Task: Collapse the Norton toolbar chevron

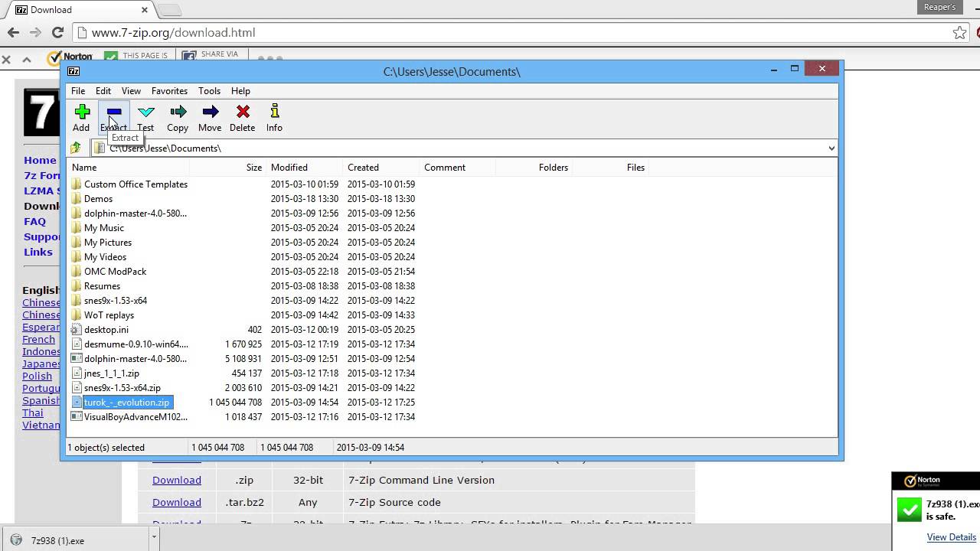Action: pos(27,59)
